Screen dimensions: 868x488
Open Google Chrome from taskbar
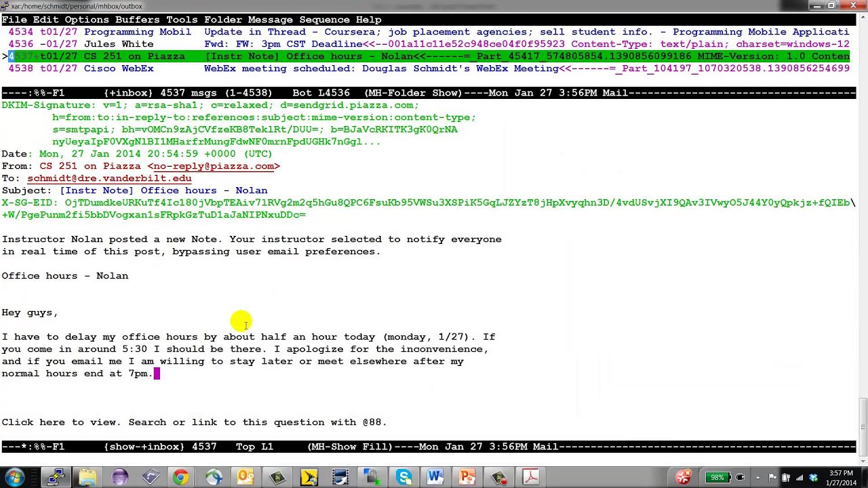(x=180, y=477)
